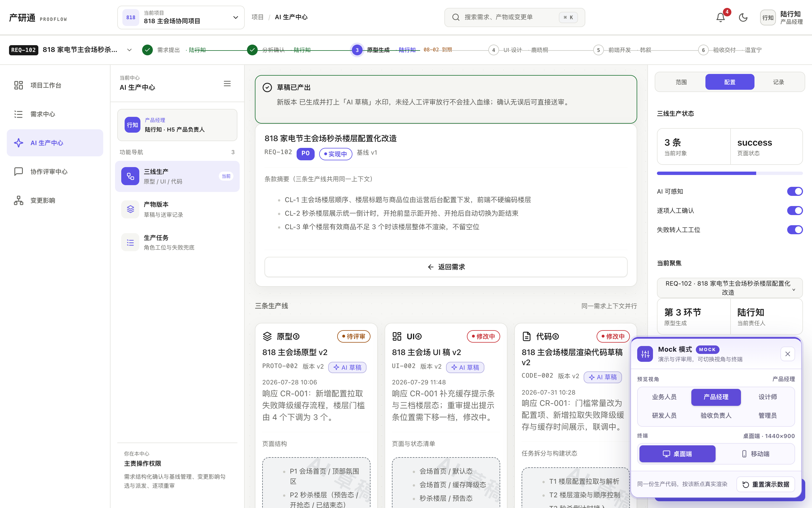The height and width of the screenshot is (508, 812).
Task: Click the UI card grid icon
Action: coord(397,336)
